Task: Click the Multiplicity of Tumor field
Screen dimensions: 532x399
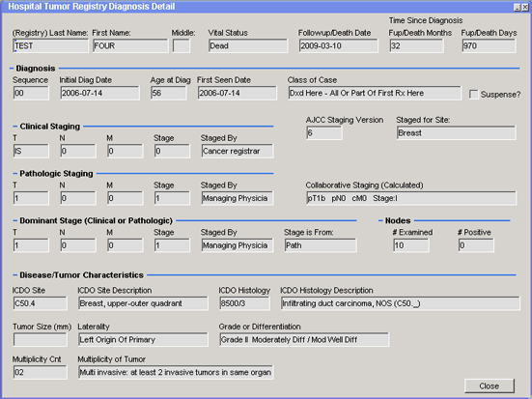Action: (x=176, y=372)
